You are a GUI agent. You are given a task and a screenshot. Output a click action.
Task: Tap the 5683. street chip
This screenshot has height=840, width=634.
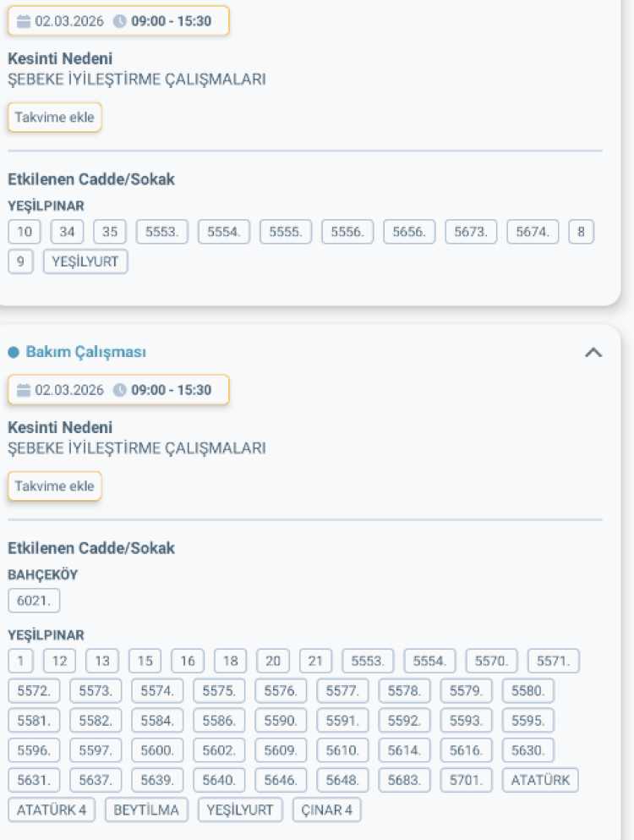pos(405,780)
